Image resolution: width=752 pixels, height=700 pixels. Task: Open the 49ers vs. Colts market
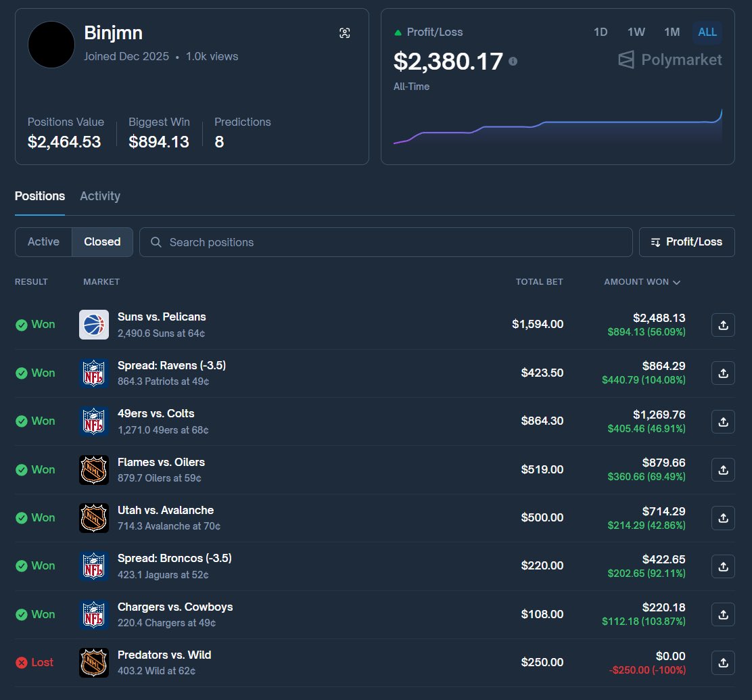click(x=156, y=413)
